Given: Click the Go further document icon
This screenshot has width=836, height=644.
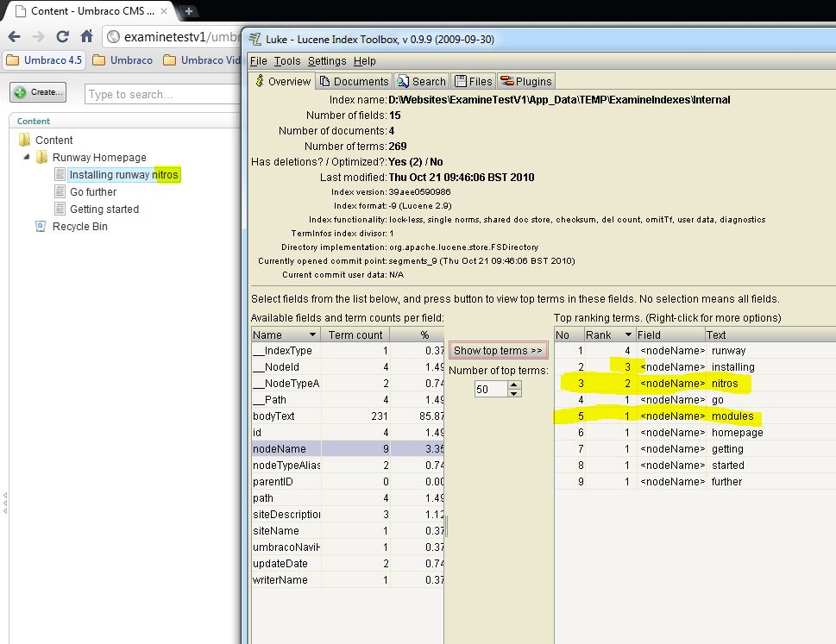Looking at the screenshot, I should coord(60,191).
